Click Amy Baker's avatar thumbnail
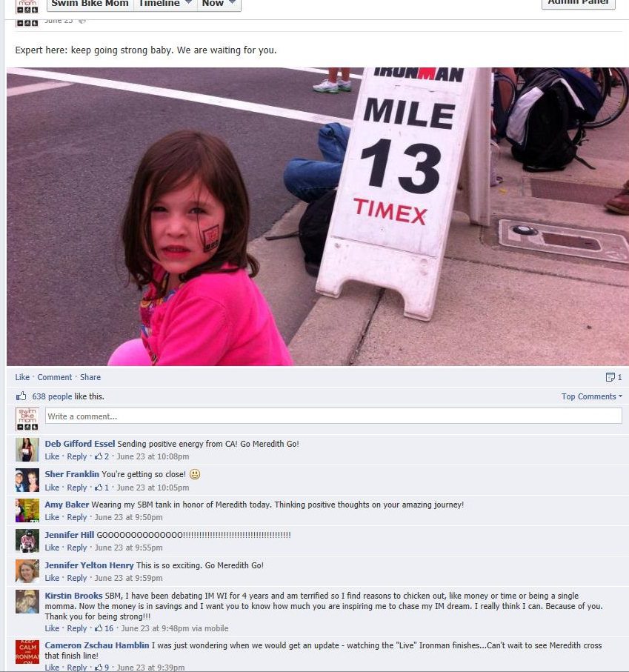This screenshot has width=629, height=672. tap(27, 510)
